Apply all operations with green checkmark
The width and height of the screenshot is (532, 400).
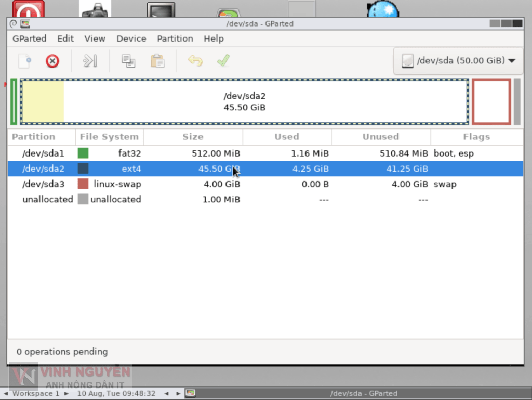223,61
